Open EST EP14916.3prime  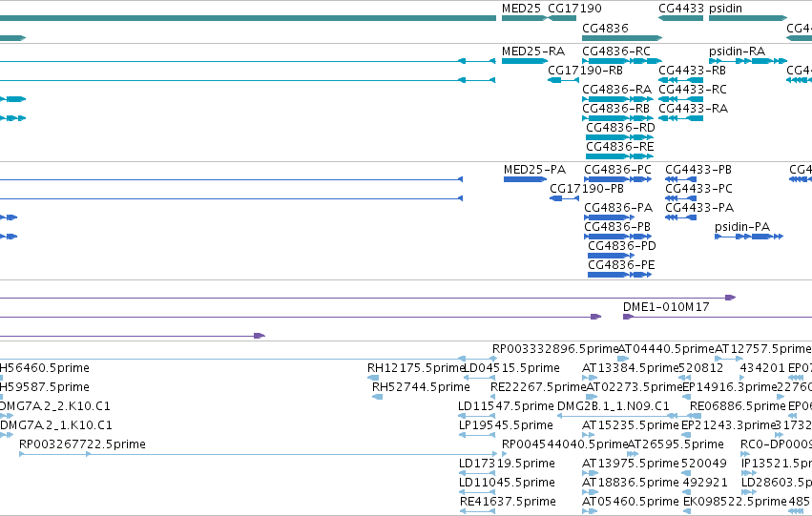click(x=730, y=387)
